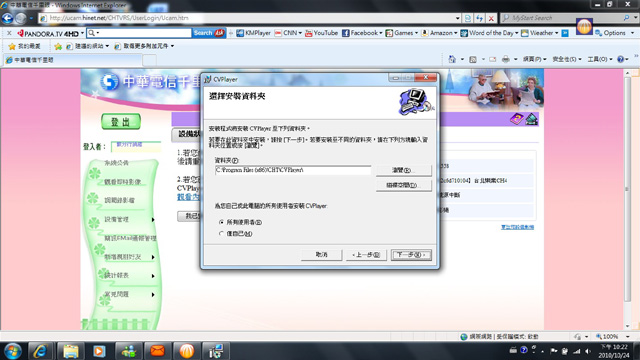Open the 安全性(S) menu
640x360 pixels.
click(x=567, y=60)
